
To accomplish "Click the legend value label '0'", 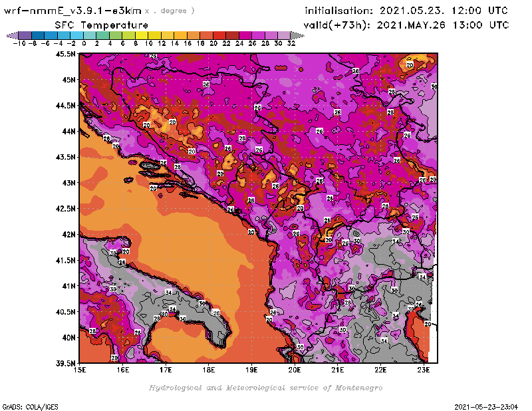I will click(x=84, y=43).
